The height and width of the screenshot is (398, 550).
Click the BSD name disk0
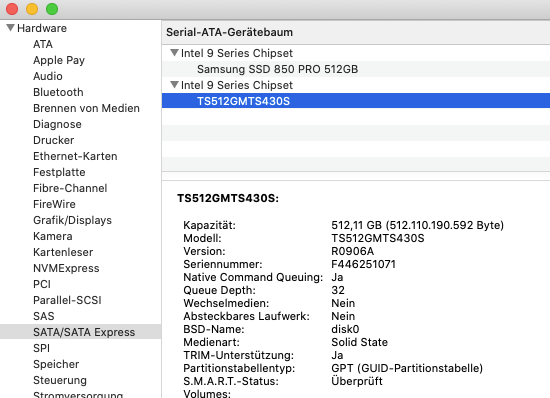coord(345,329)
